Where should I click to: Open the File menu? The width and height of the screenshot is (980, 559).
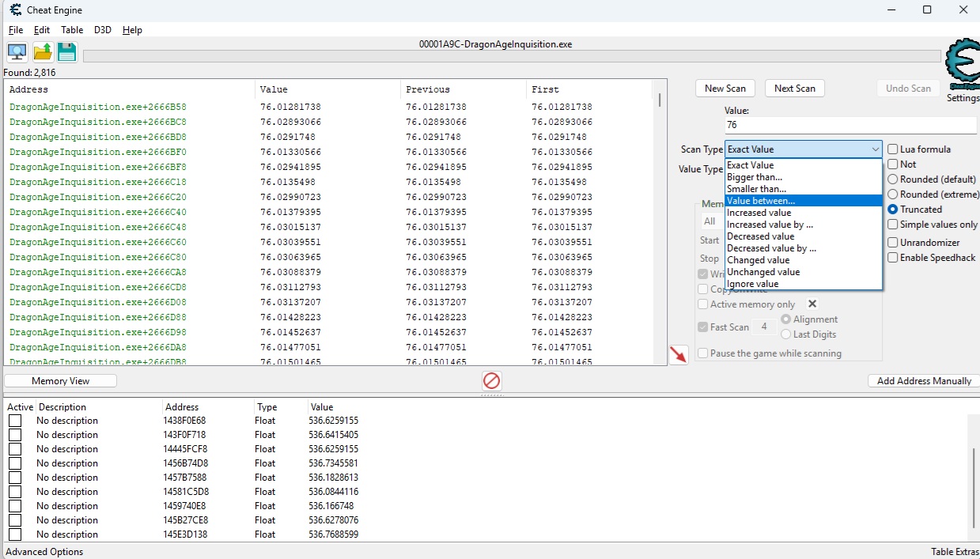pyautogui.click(x=16, y=30)
